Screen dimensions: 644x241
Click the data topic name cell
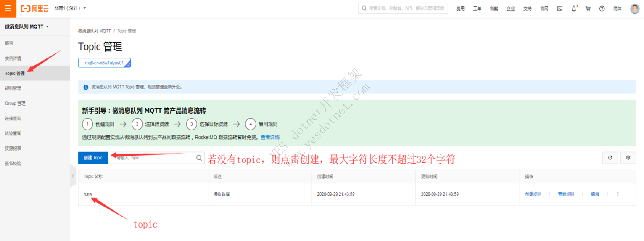click(88, 194)
